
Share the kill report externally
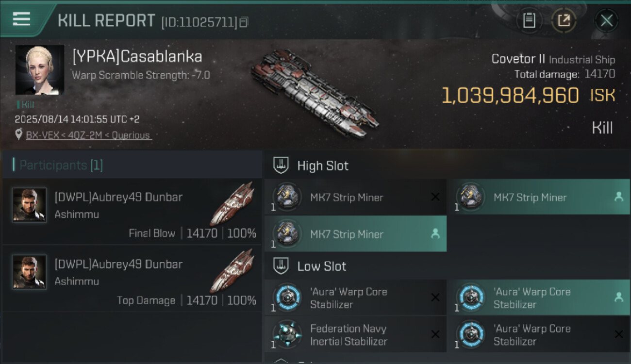pyautogui.click(x=564, y=20)
